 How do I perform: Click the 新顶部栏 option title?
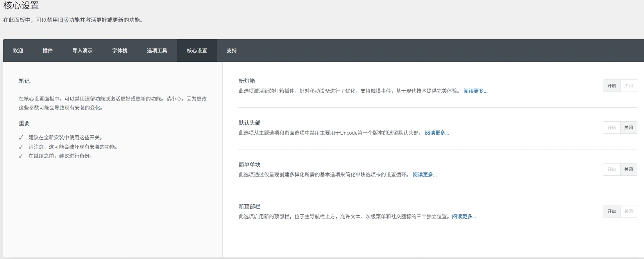pos(249,207)
